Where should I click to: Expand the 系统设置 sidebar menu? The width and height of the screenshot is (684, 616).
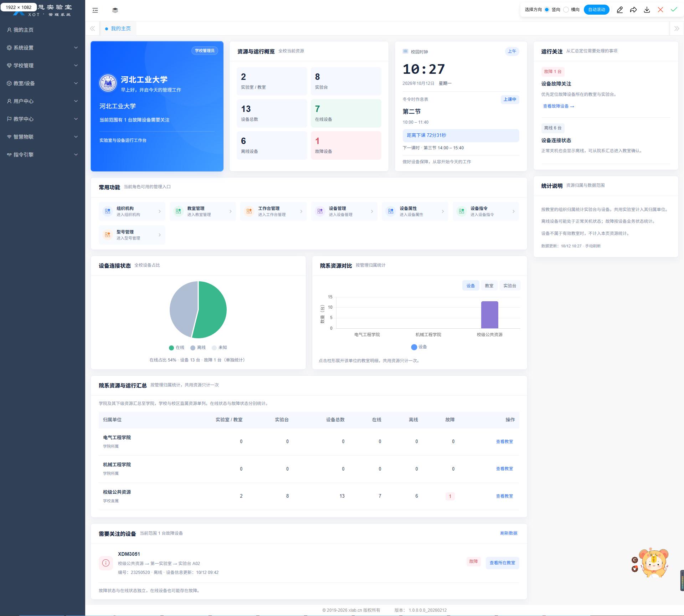(x=42, y=48)
